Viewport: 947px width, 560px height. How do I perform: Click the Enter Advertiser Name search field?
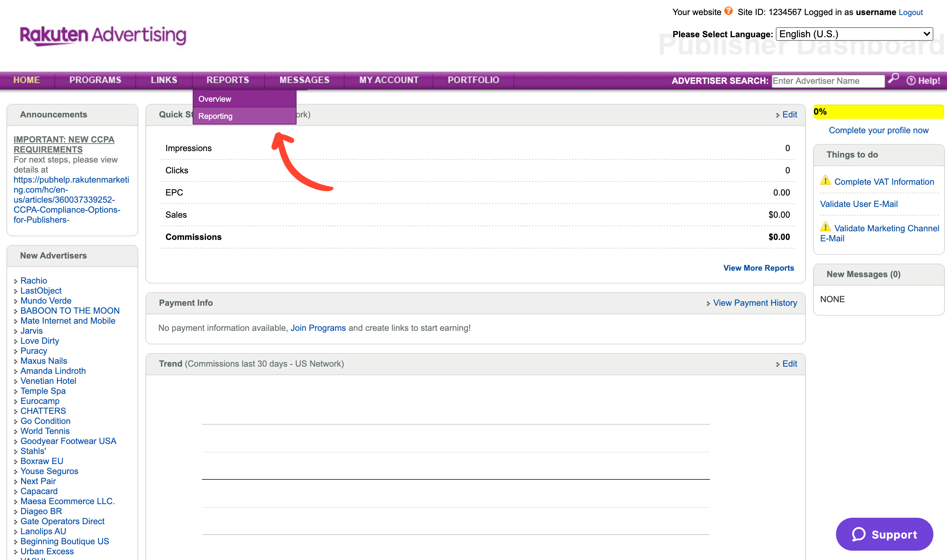click(828, 81)
